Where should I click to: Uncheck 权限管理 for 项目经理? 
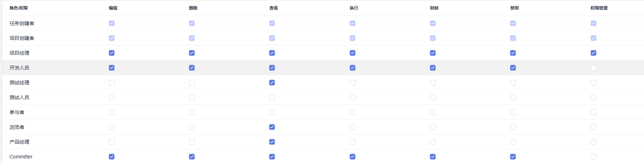(x=593, y=53)
